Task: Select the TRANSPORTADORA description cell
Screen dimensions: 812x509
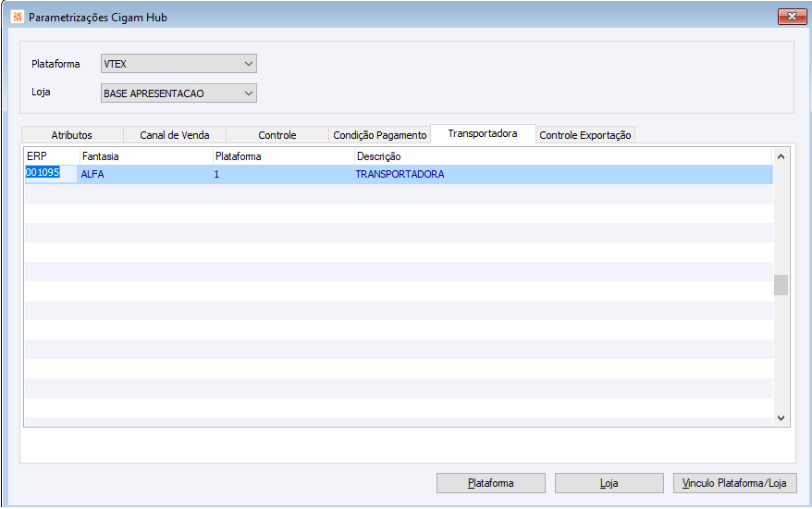Action: (x=563, y=174)
